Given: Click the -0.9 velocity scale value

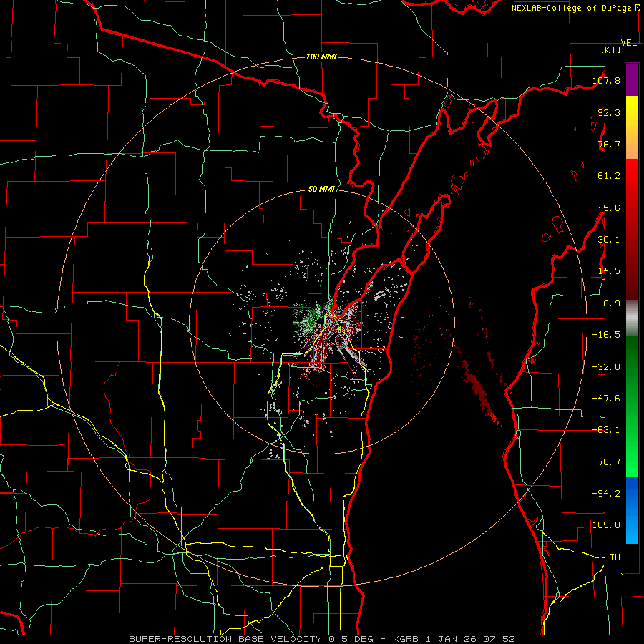Looking at the screenshot, I should pyautogui.click(x=609, y=303).
